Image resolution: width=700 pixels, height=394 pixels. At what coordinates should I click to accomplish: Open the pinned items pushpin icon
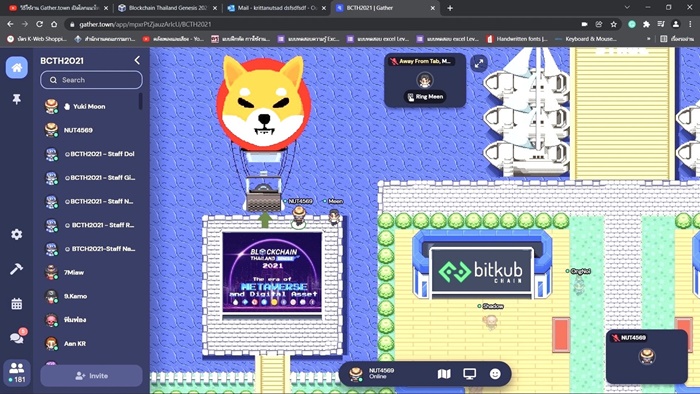pos(17,99)
